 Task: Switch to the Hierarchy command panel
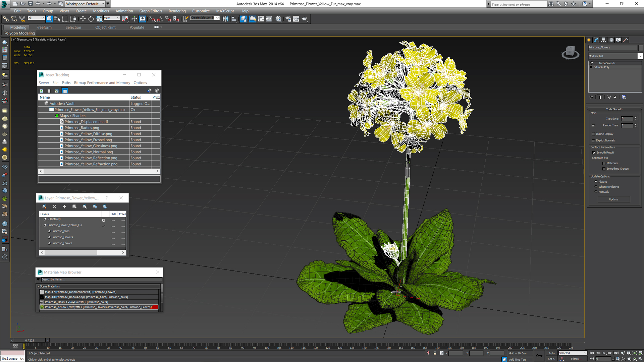point(603,40)
